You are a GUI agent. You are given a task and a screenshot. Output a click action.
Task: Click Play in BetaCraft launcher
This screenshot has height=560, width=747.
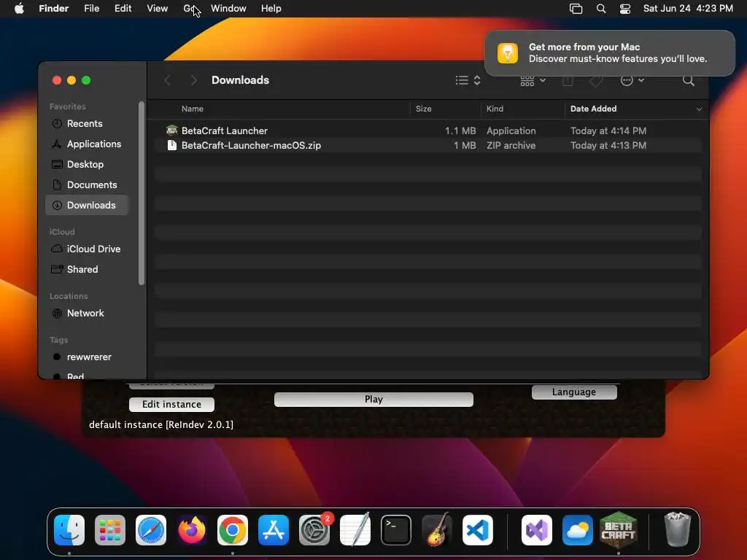tap(373, 399)
